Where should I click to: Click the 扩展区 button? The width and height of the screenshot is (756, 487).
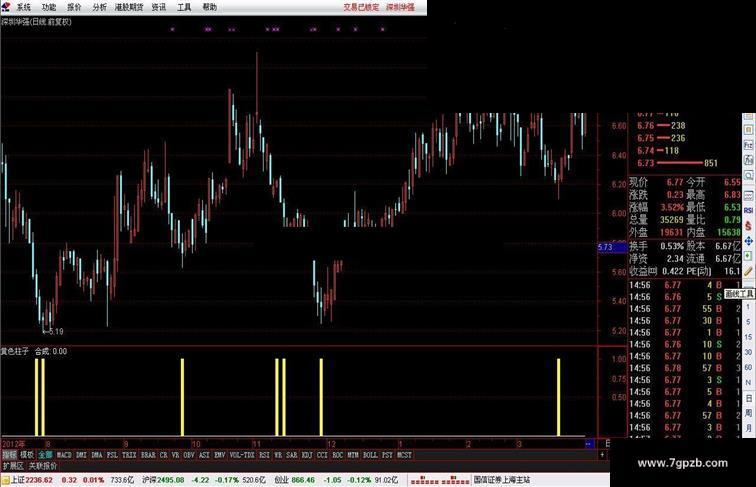13,466
